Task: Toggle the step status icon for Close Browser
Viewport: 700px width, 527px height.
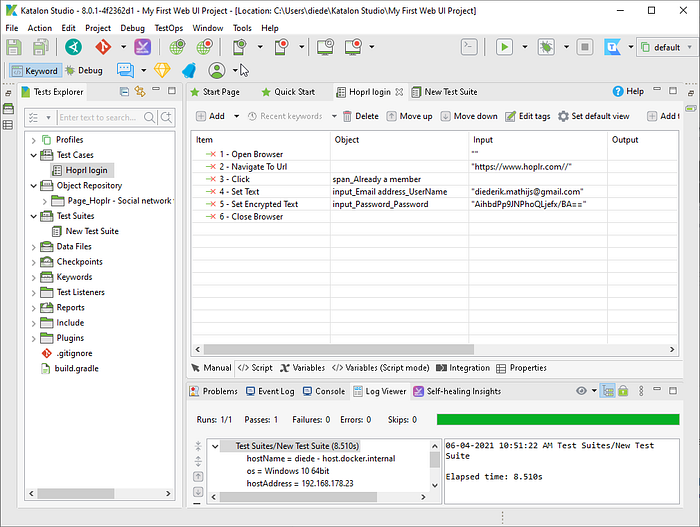Action: [x=211, y=217]
